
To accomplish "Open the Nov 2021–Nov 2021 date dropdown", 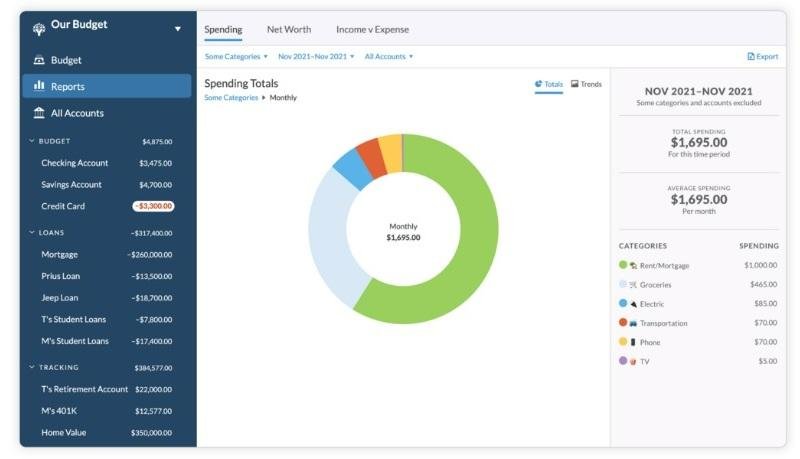I will [316, 57].
